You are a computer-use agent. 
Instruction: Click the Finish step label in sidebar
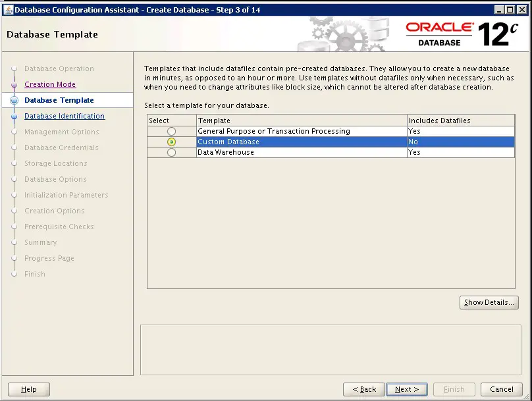point(35,274)
